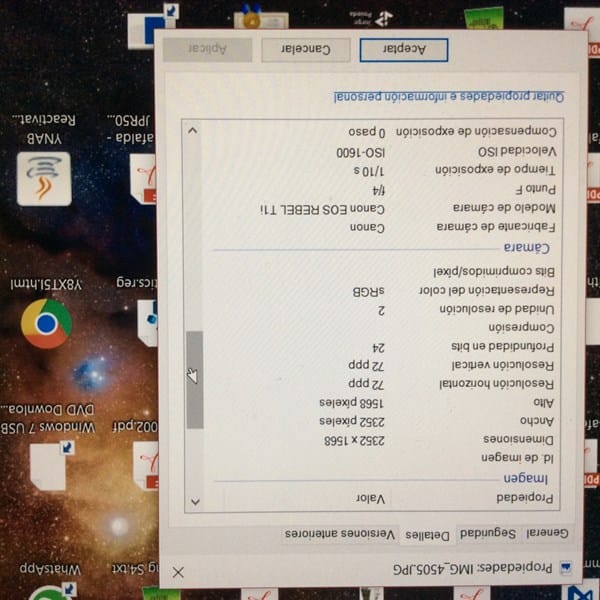
Task: Select the Ancho property label
Action: pyautogui.click(x=536, y=421)
